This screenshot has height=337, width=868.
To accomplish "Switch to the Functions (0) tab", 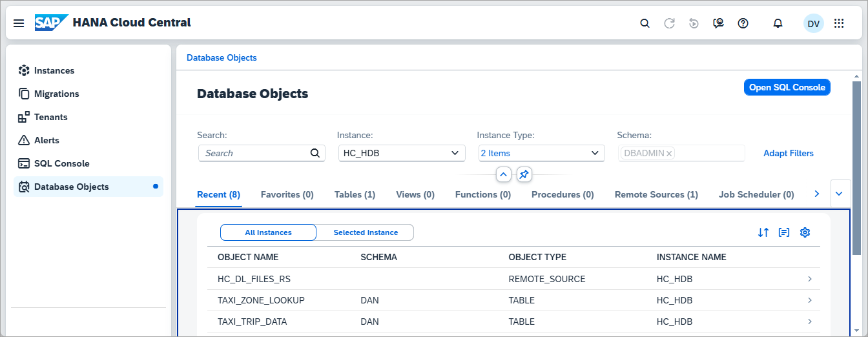I will pyautogui.click(x=483, y=194).
